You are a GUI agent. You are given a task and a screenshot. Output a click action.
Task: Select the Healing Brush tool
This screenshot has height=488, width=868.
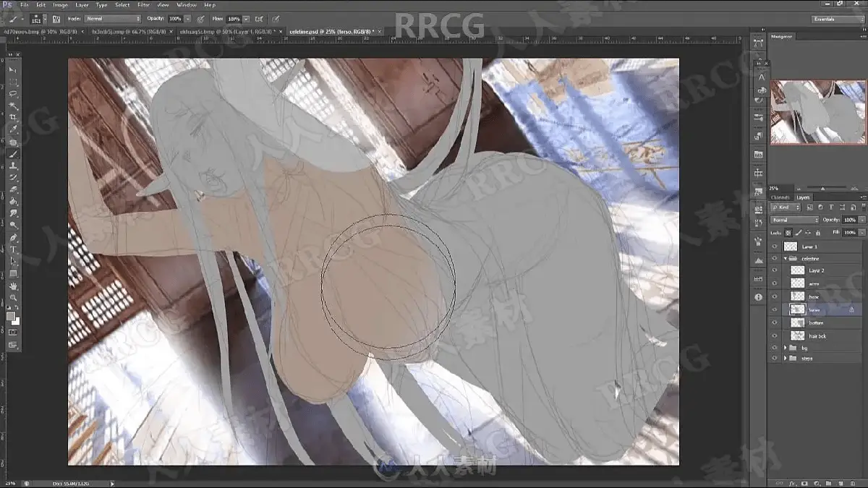[x=12, y=142]
